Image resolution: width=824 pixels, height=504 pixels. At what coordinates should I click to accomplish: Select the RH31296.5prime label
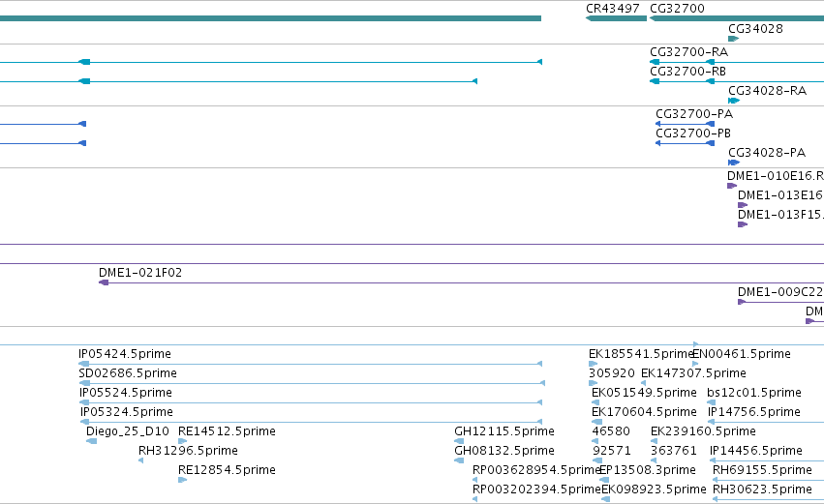[188, 451]
